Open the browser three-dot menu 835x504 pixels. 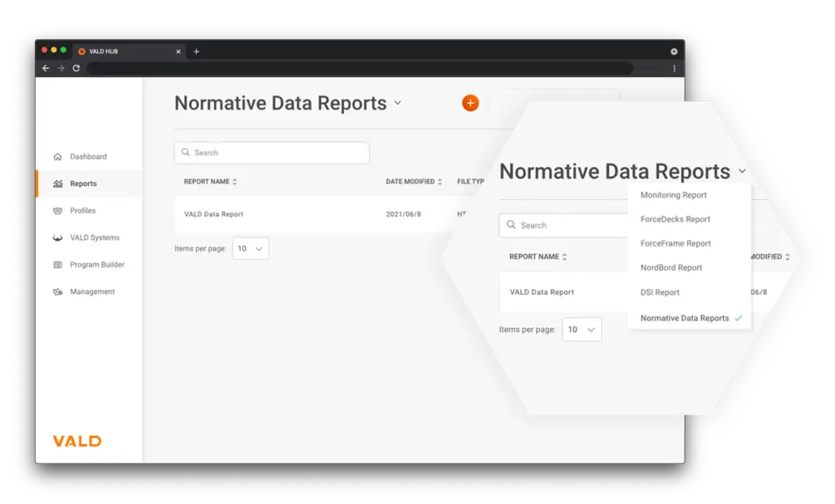[674, 68]
